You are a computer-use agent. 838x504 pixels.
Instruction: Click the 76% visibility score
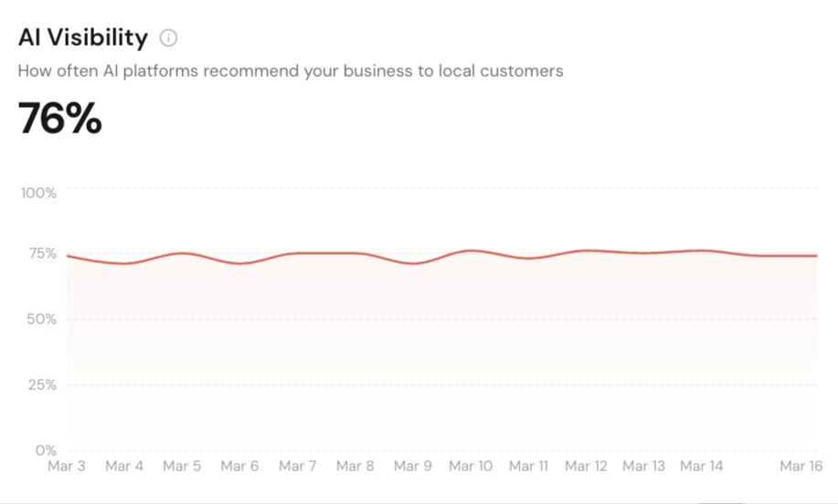(x=59, y=120)
